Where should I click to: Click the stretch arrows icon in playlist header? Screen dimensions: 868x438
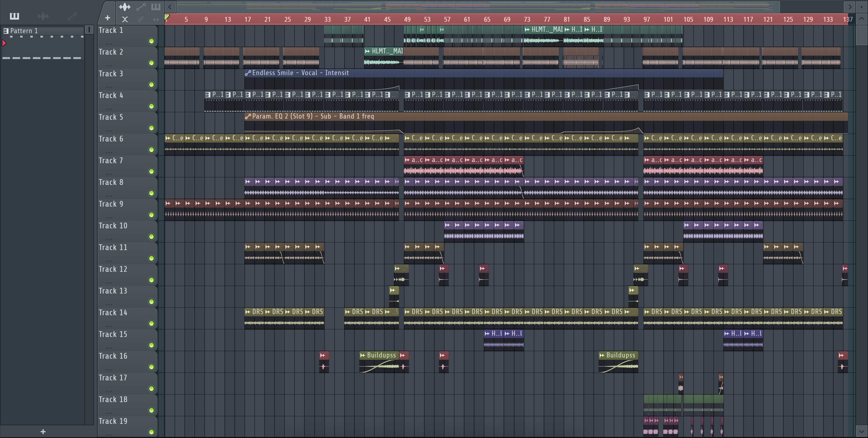(x=156, y=19)
